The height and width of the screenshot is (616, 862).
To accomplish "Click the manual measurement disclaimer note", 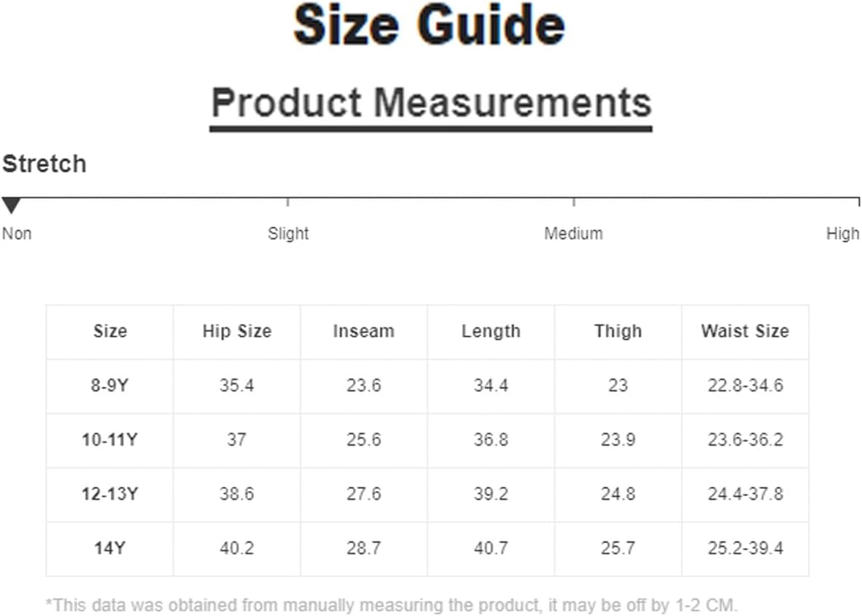I will pyautogui.click(x=391, y=605).
